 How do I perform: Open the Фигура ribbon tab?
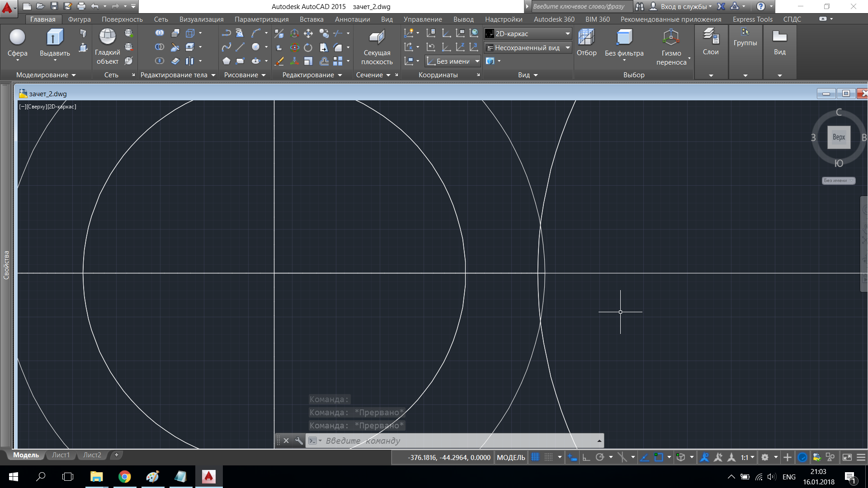coord(79,19)
